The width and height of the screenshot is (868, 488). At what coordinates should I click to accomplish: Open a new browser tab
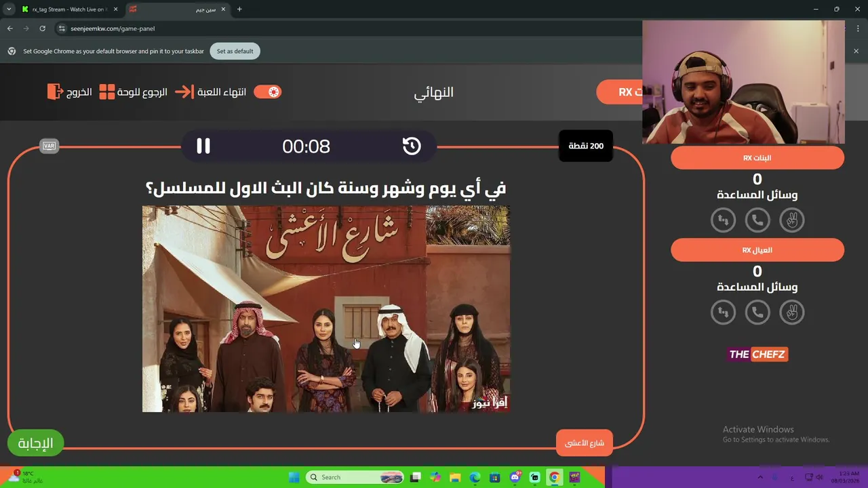(239, 9)
